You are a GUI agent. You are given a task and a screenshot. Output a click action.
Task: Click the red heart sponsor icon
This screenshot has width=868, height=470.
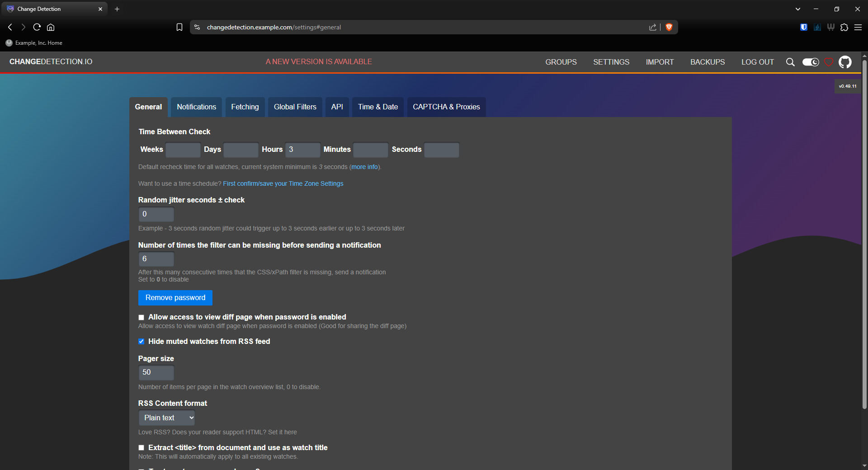pyautogui.click(x=829, y=62)
